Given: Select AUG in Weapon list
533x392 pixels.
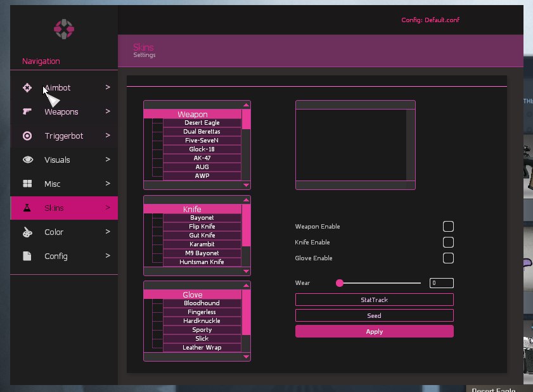Looking at the screenshot, I should [x=202, y=167].
